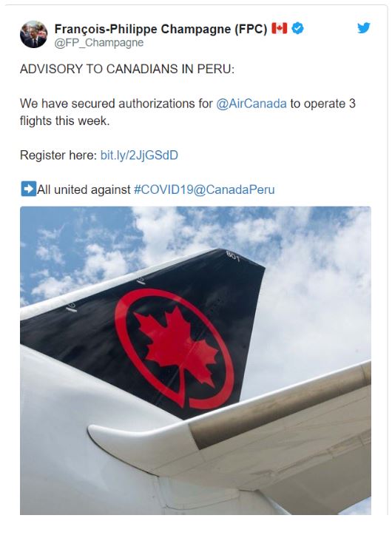Open the Air Canada tail photo

click(x=195, y=360)
